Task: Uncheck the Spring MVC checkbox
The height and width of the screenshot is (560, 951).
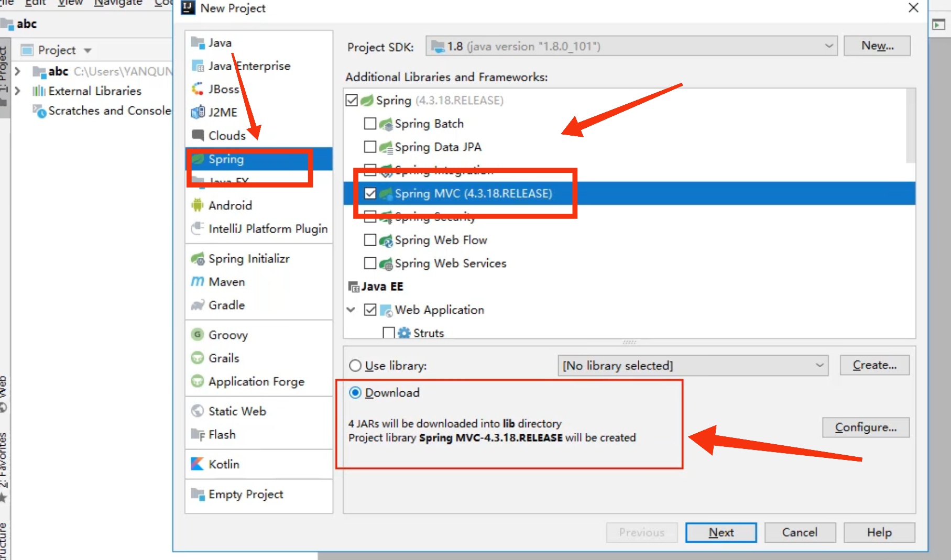Action: [x=370, y=193]
